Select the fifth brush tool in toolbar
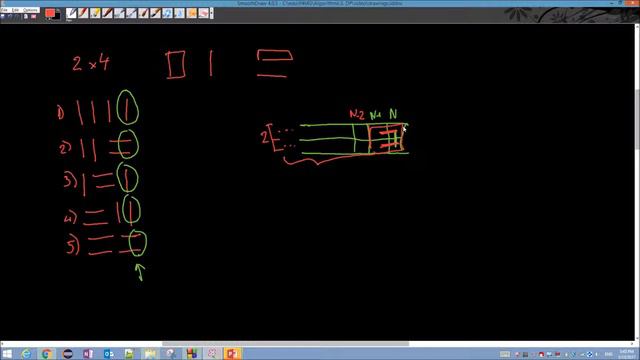 (119, 13)
